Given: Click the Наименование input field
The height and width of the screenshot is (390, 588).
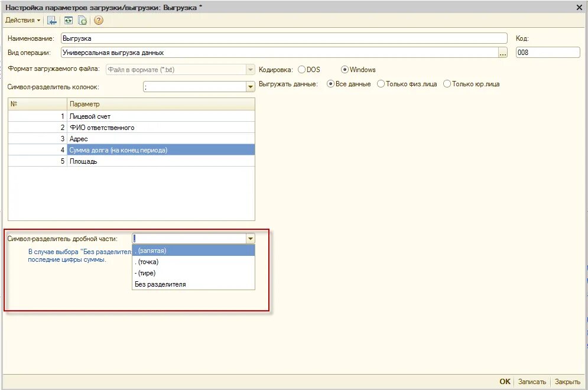Looking at the screenshot, I should [284, 38].
